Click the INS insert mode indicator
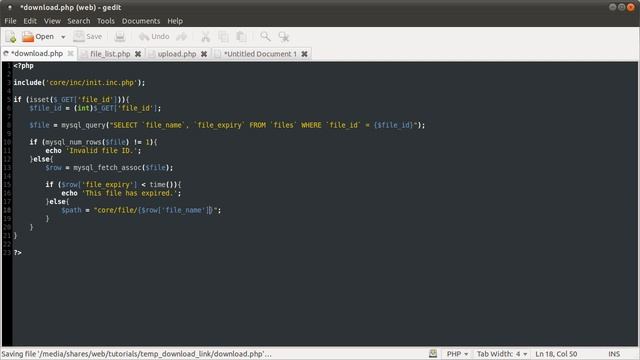This screenshot has width=640, height=360. pos(614,354)
